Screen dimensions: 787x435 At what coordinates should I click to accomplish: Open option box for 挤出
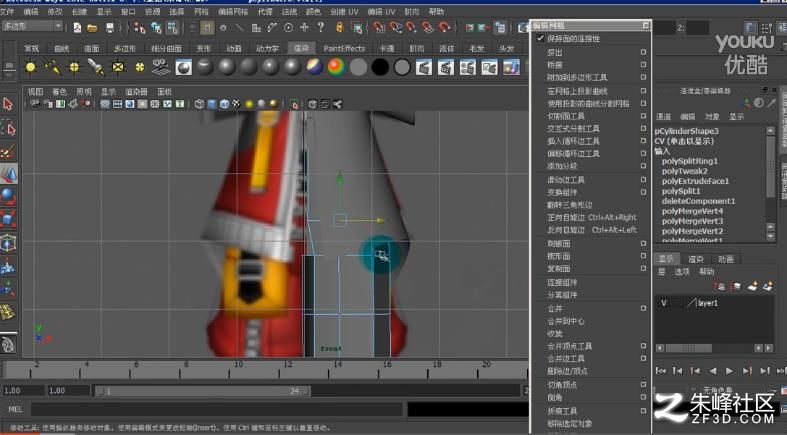(643, 52)
